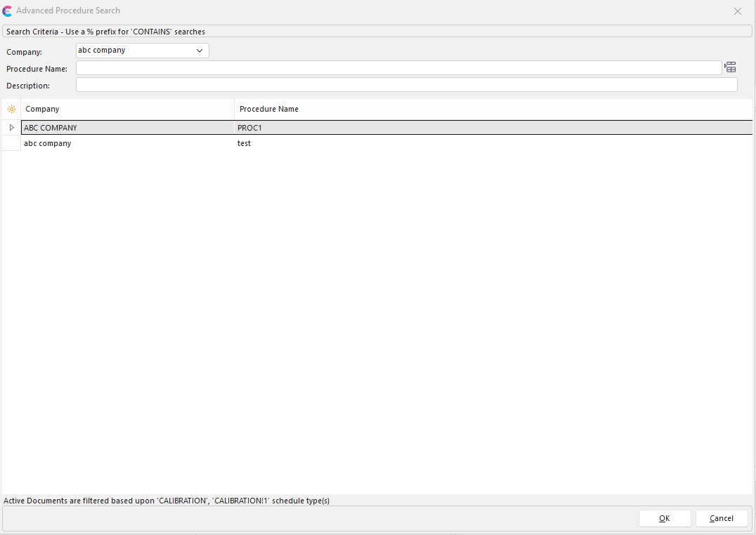Sort by the Procedure Name column header
The width and height of the screenshot is (756, 535).
pos(492,110)
